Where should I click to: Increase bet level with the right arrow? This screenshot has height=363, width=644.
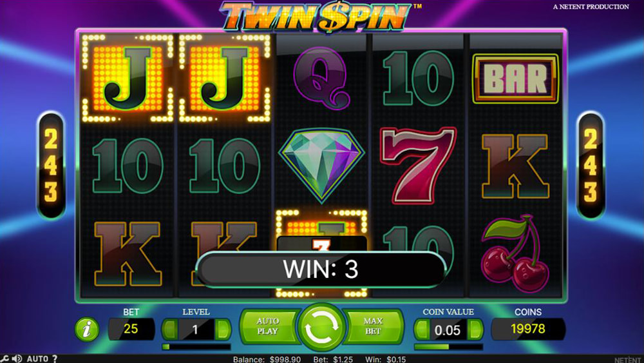223,329
